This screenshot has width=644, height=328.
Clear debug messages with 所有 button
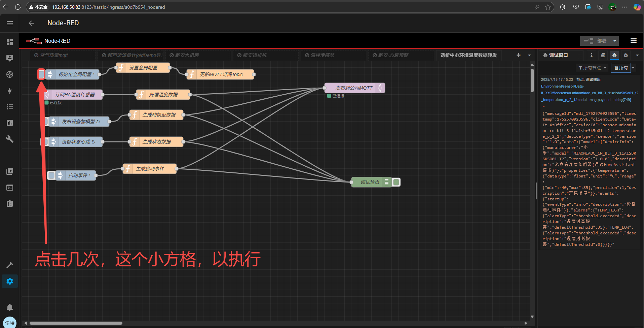(621, 68)
